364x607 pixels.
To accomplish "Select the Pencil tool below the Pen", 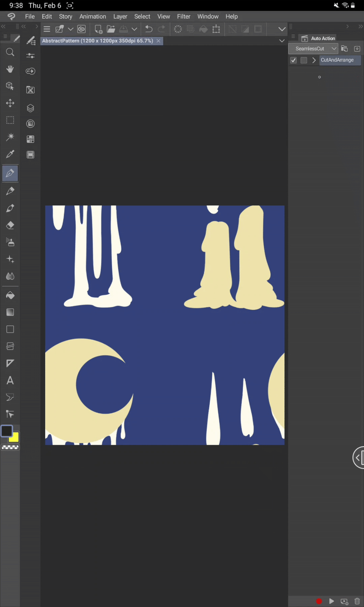I will (x=10, y=191).
